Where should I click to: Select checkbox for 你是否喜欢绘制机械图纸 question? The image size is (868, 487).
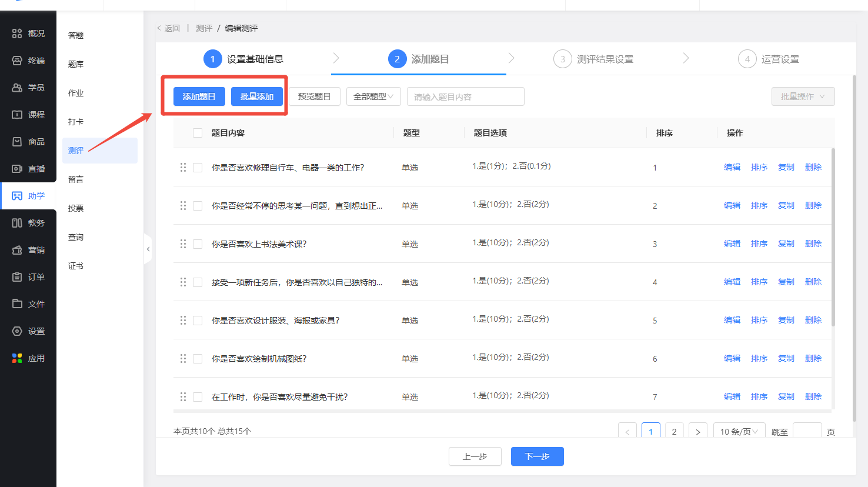click(x=198, y=359)
